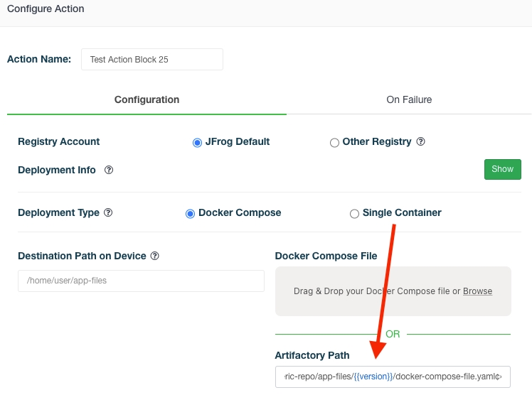Image resolution: width=532 pixels, height=395 pixels.
Task: Click the Deployment Info help icon
Action: pyautogui.click(x=109, y=171)
